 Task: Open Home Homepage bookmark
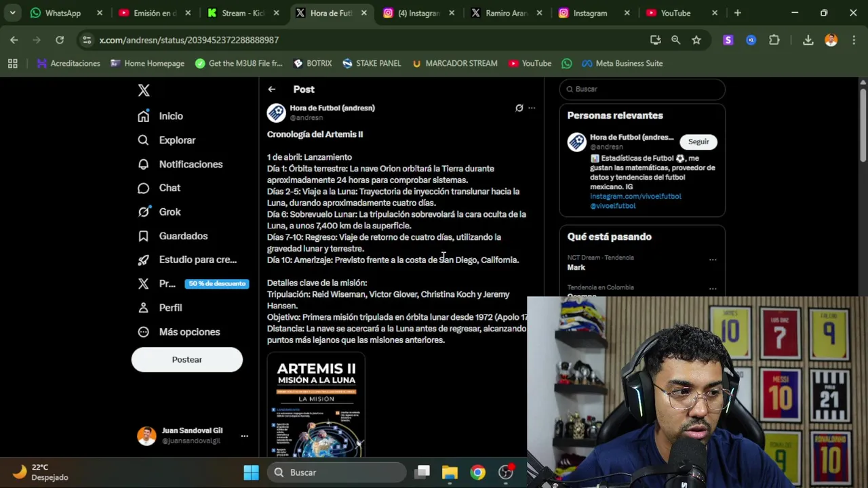pos(147,63)
